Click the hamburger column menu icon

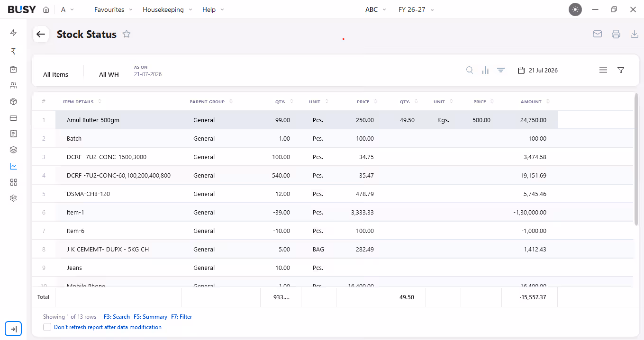[603, 70]
